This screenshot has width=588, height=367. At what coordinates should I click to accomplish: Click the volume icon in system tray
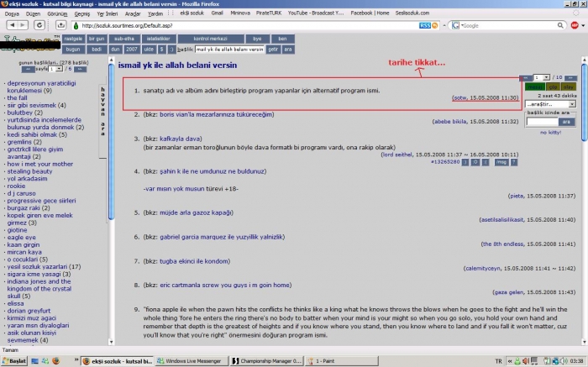coord(564,361)
